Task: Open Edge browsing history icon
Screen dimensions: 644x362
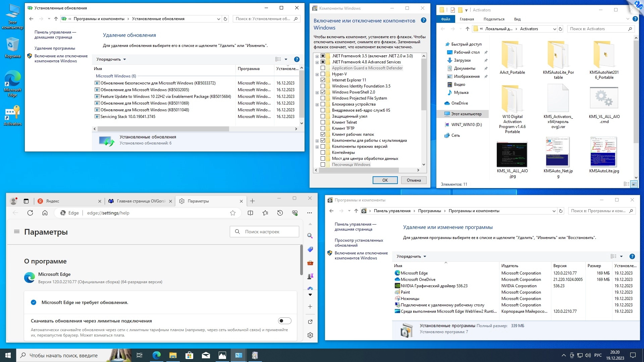Action: point(280,213)
